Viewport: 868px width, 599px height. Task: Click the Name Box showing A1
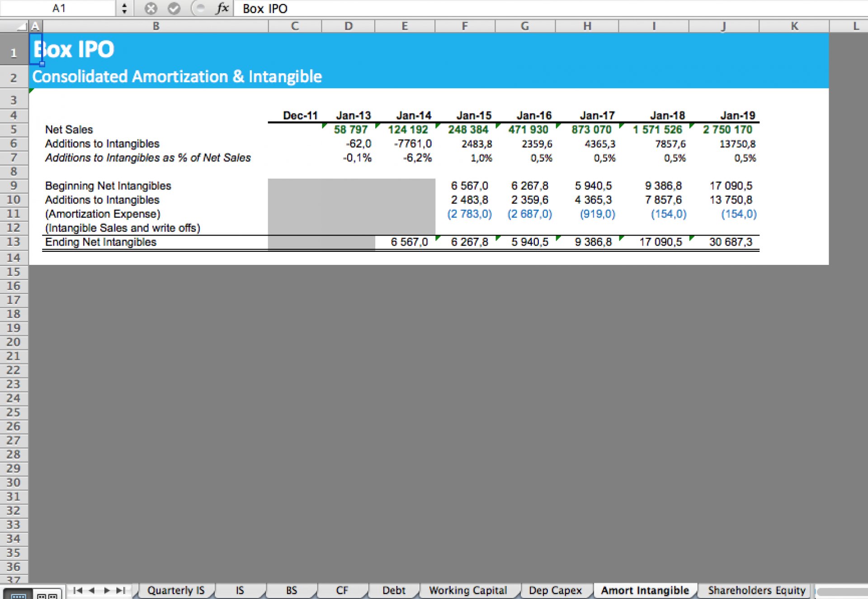[59, 8]
